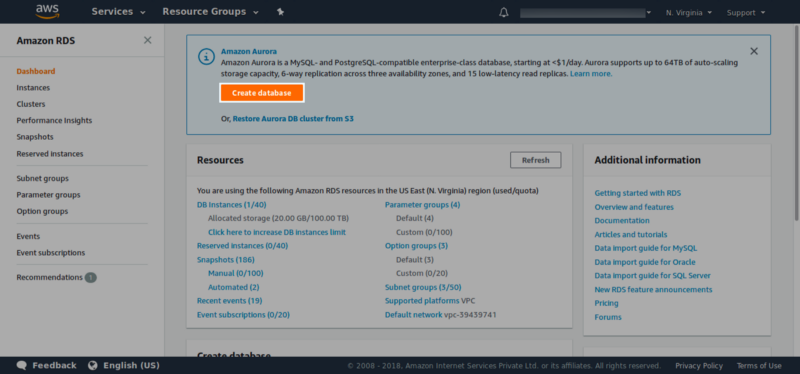Dismiss the Amazon Aurora info banner
The height and width of the screenshot is (374, 800).
click(754, 51)
